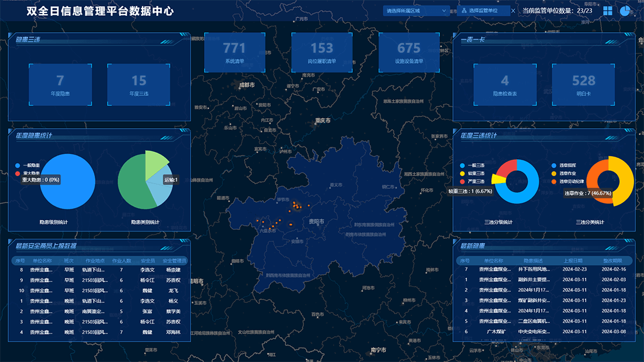Open the pie chart view icon
Screen dimensions: 644x362
(625, 11)
